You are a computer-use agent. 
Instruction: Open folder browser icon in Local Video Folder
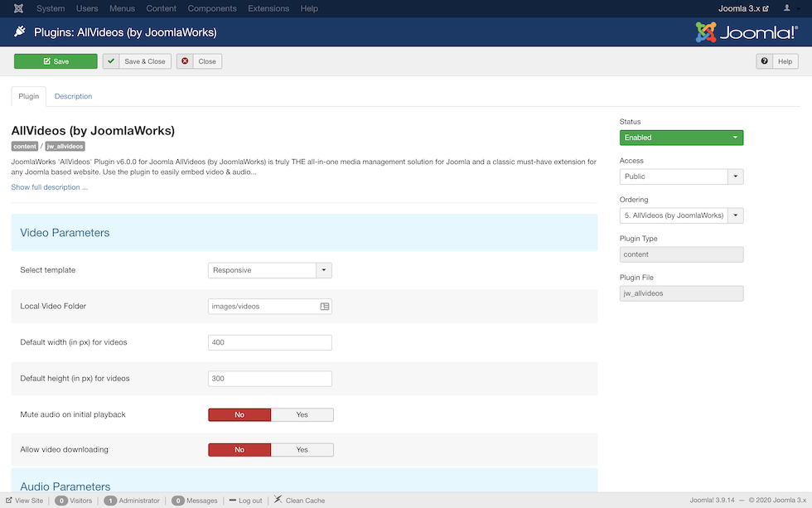pos(325,307)
